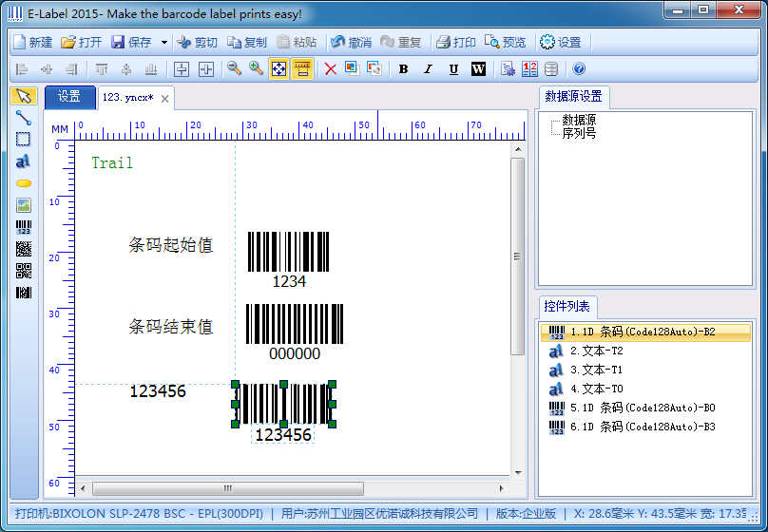Select the Data Matrix code tool

tap(24, 249)
